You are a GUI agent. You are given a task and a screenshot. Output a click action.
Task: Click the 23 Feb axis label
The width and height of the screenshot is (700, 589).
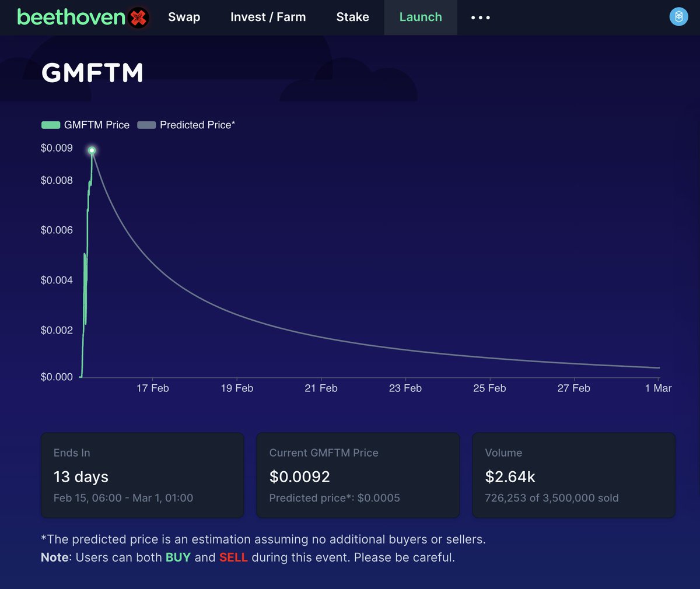tap(405, 388)
